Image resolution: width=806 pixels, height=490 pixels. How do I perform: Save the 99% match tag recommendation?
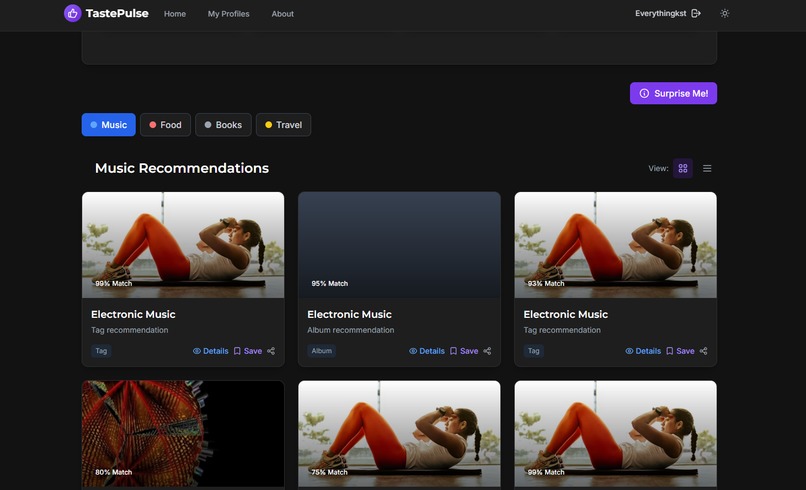coord(248,351)
